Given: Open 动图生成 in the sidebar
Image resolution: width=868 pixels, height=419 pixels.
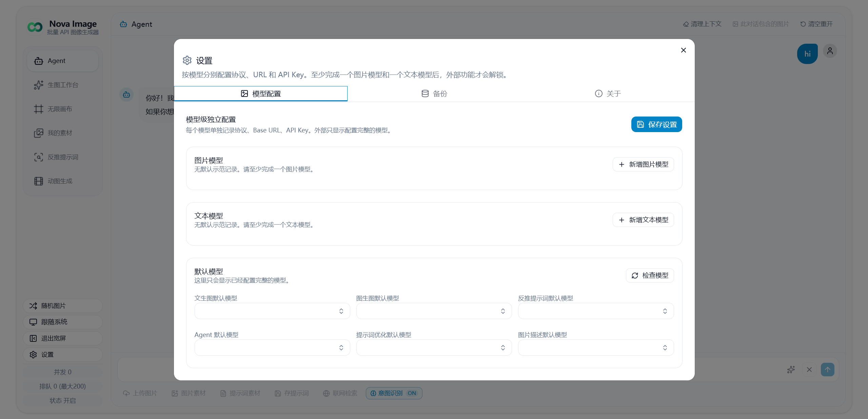Looking at the screenshot, I should tap(63, 181).
